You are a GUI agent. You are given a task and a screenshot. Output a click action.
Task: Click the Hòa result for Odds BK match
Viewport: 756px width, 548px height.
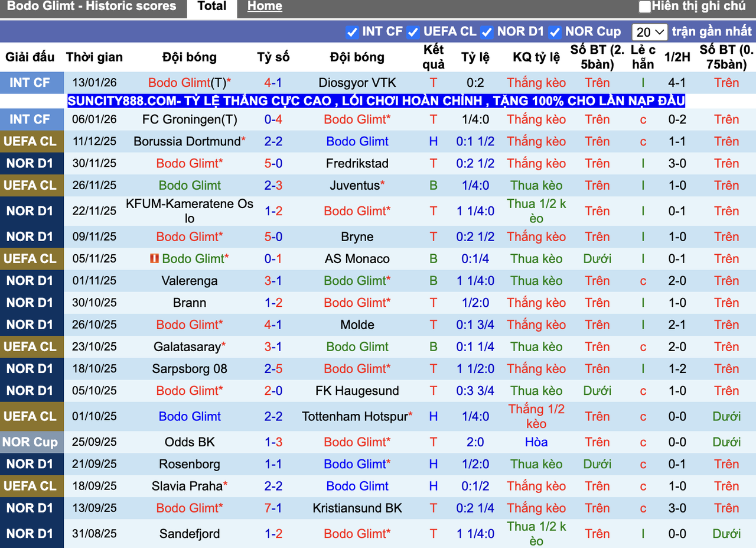pos(536,442)
